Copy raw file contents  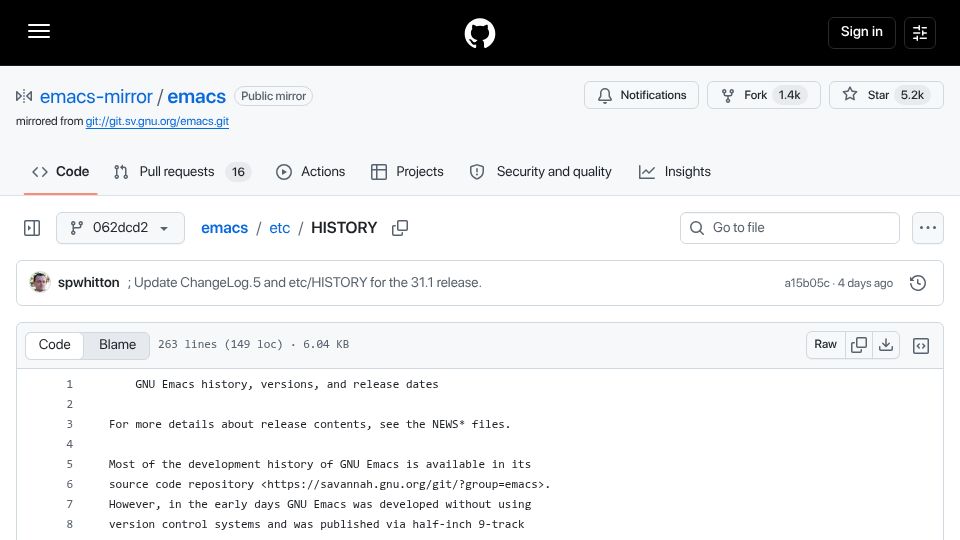(859, 345)
